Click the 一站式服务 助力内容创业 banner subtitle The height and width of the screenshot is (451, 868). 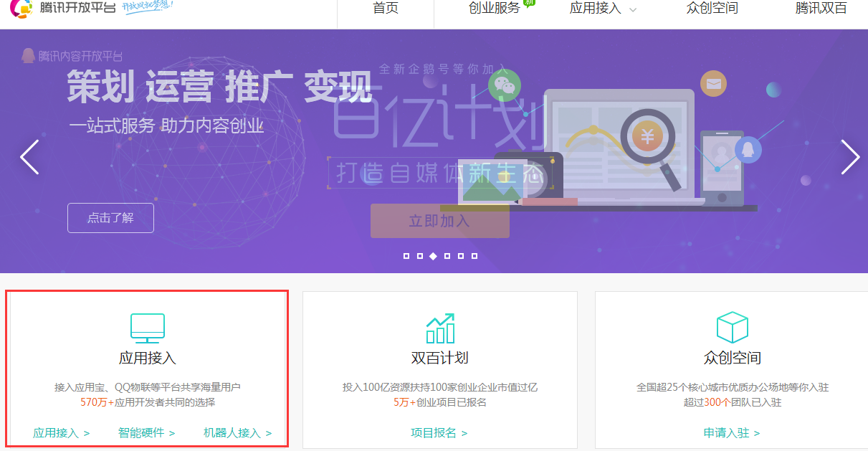click(166, 126)
